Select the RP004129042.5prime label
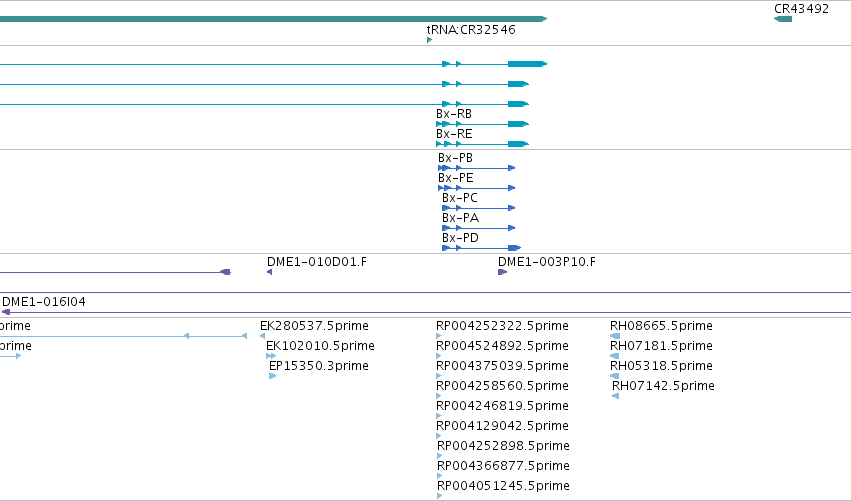851x501 pixels. point(503,426)
